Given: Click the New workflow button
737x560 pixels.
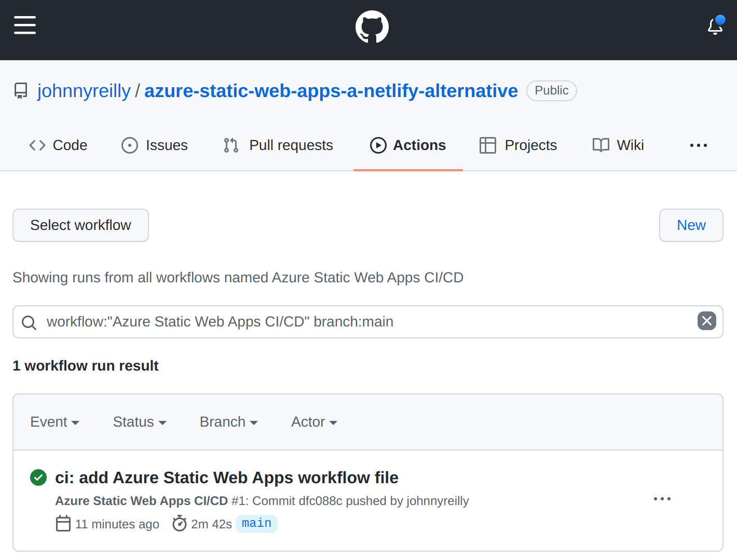Looking at the screenshot, I should (691, 225).
